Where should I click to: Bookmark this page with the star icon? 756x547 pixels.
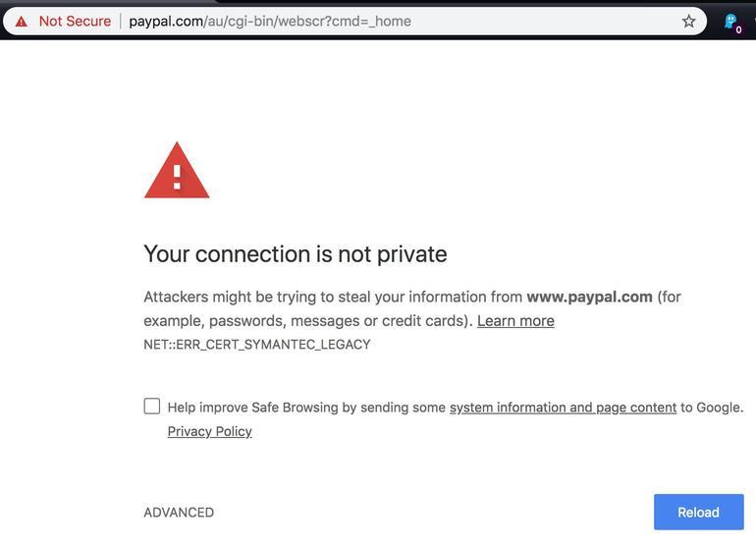688,22
